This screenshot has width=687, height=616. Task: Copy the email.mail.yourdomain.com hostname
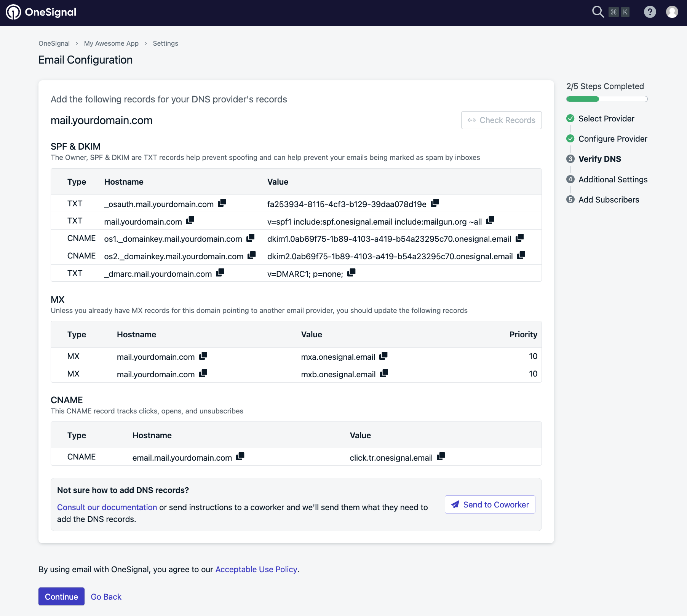(240, 456)
